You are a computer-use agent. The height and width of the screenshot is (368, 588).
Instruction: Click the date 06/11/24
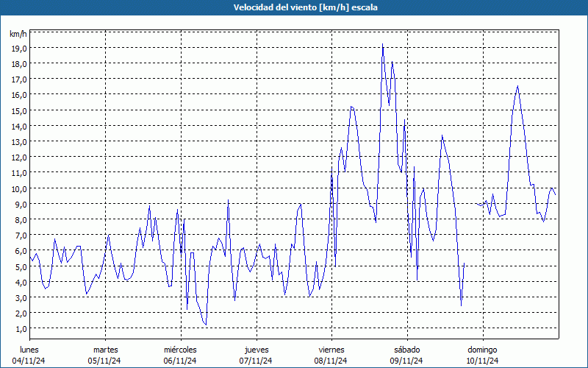(180, 361)
